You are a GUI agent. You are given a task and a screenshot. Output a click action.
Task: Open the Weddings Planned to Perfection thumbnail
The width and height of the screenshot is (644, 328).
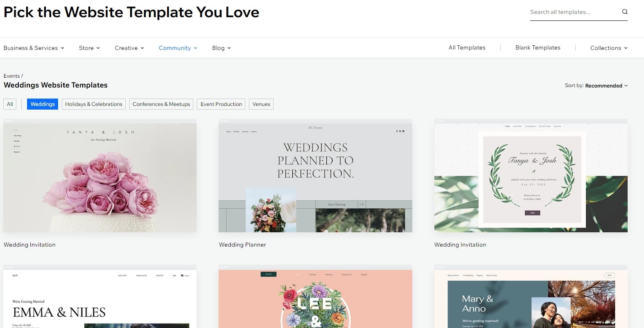(x=315, y=175)
